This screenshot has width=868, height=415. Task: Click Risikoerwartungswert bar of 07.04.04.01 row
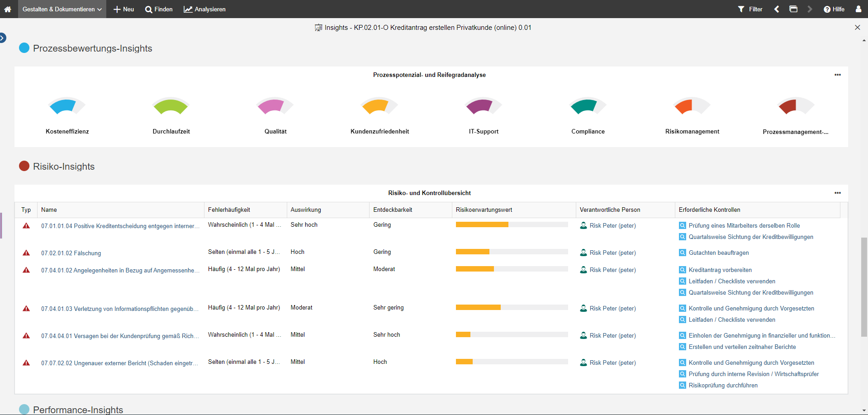coord(512,334)
